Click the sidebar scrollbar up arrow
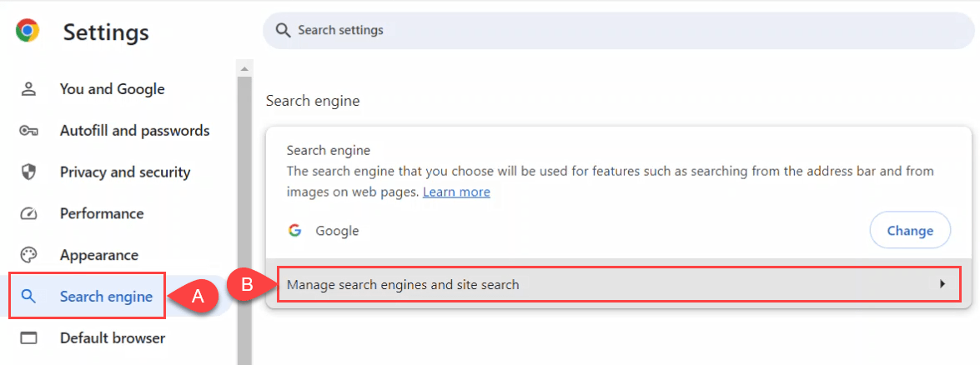980x365 pixels. (244, 68)
